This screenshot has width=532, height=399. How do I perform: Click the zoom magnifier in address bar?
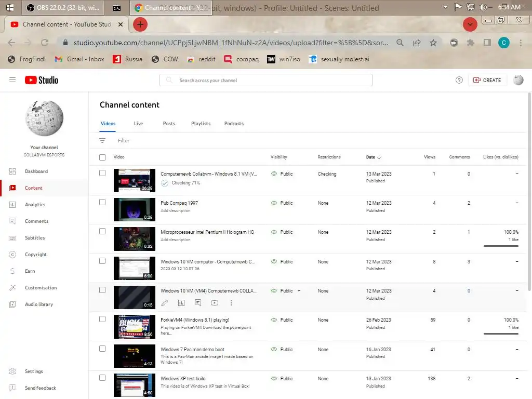(x=400, y=43)
